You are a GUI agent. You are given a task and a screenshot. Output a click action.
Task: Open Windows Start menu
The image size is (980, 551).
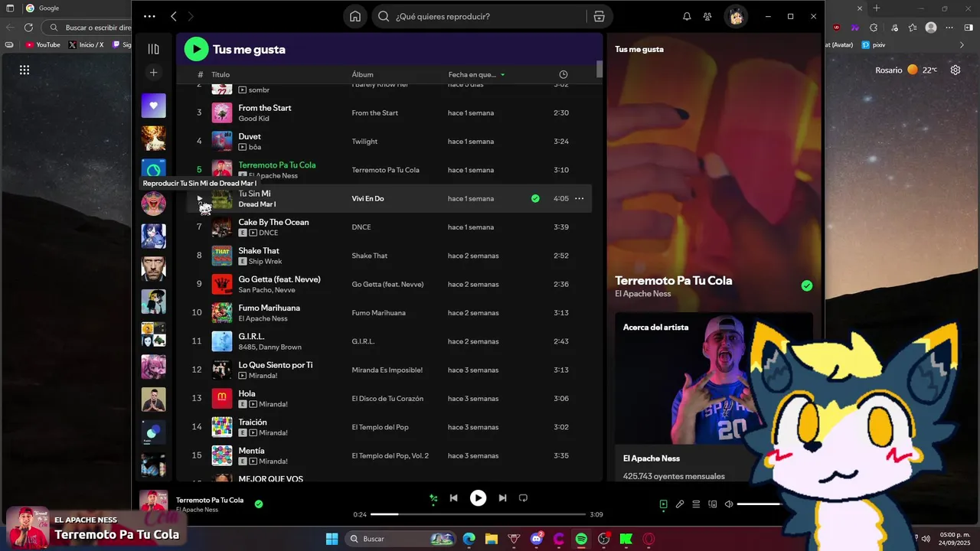[x=332, y=539]
